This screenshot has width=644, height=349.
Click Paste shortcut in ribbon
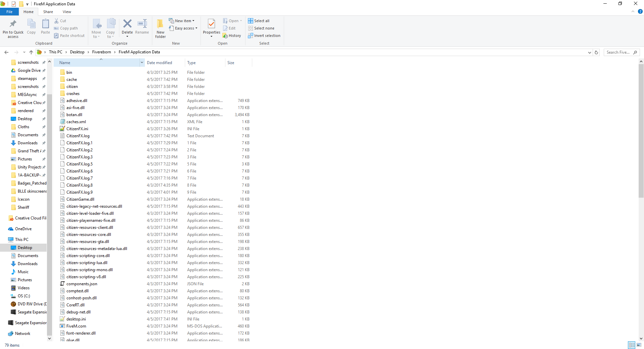[69, 36]
